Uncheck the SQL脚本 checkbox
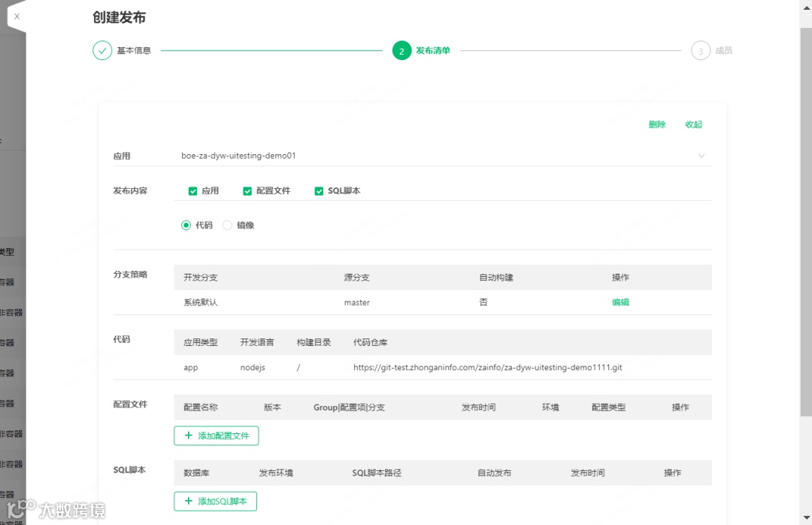The height and width of the screenshot is (525, 812). pyautogui.click(x=319, y=191)
